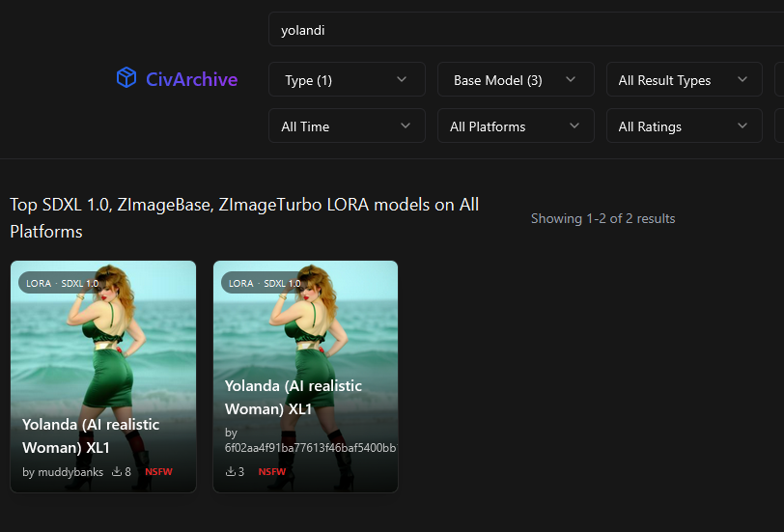
Task: Click the muddybanks author name
Action: click(x=70, y=472)
